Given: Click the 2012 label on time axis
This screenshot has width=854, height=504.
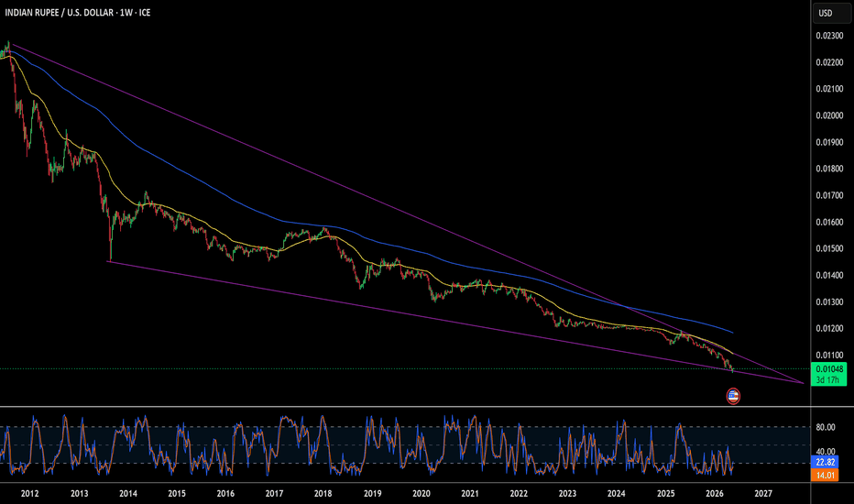Looking at the screenshot, I should (29, 494).
